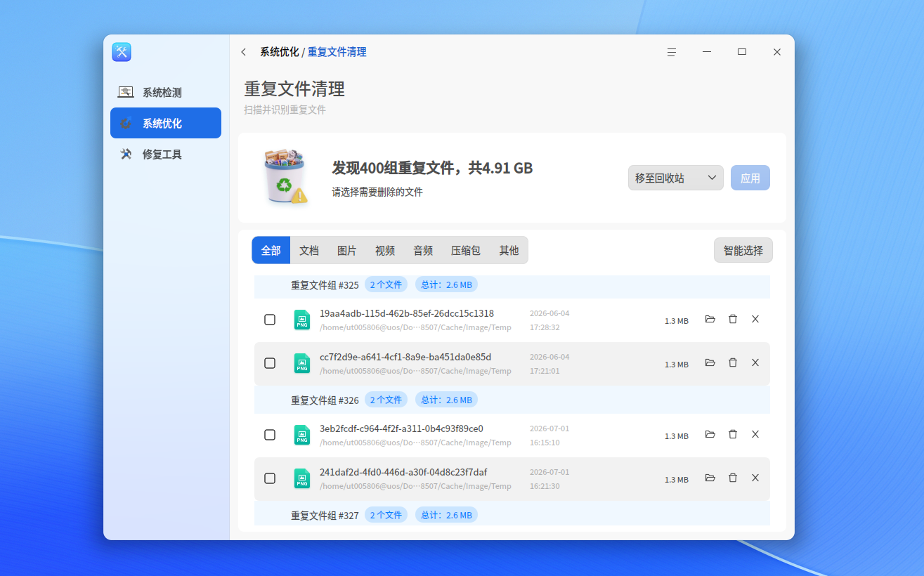Delete file 3eb2fcdf-c964-4f2f with trash icon
This screenshot has width=924, height=576.
tap(733, 434)
